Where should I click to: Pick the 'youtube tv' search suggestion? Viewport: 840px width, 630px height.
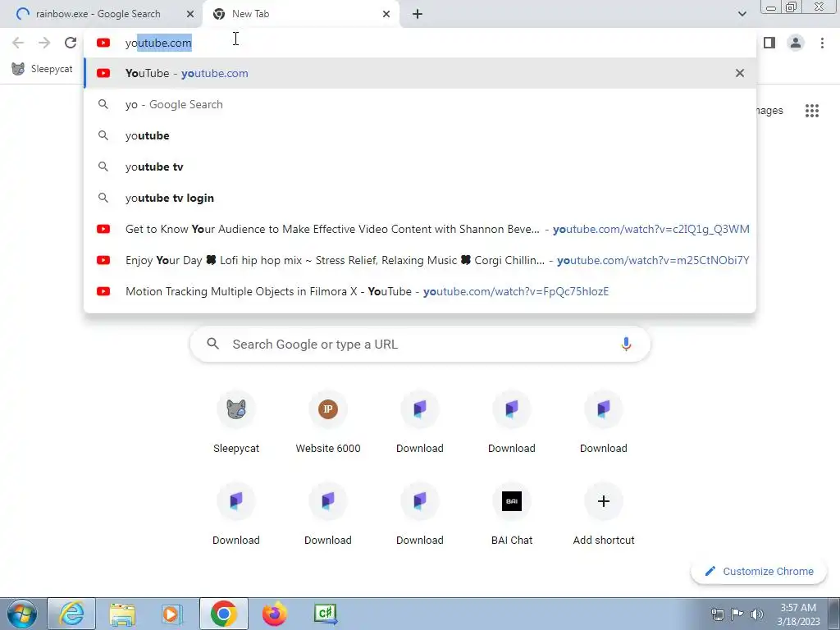pos(420,167)
